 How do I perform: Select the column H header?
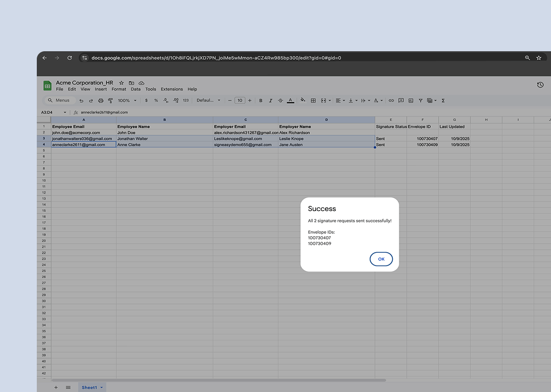pos(486,120)
